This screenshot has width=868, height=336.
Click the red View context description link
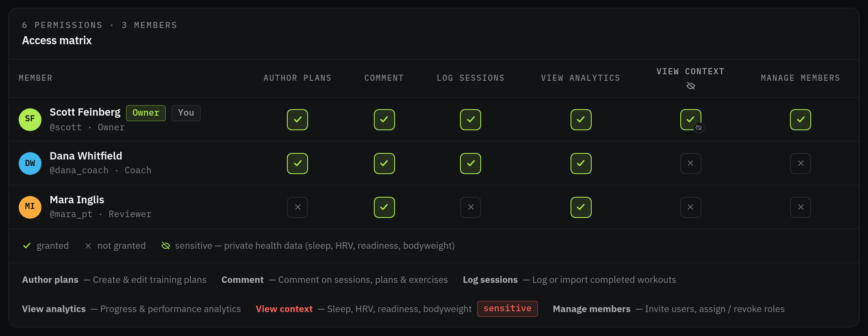point(284,309)
